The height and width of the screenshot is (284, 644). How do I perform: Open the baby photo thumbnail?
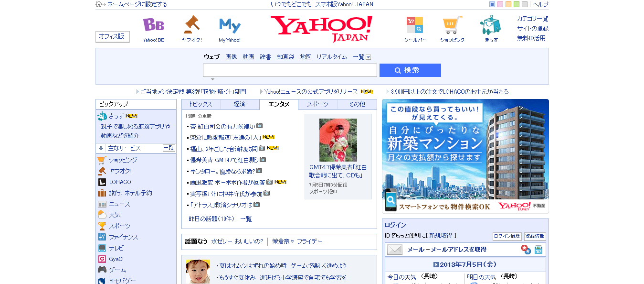198,272
